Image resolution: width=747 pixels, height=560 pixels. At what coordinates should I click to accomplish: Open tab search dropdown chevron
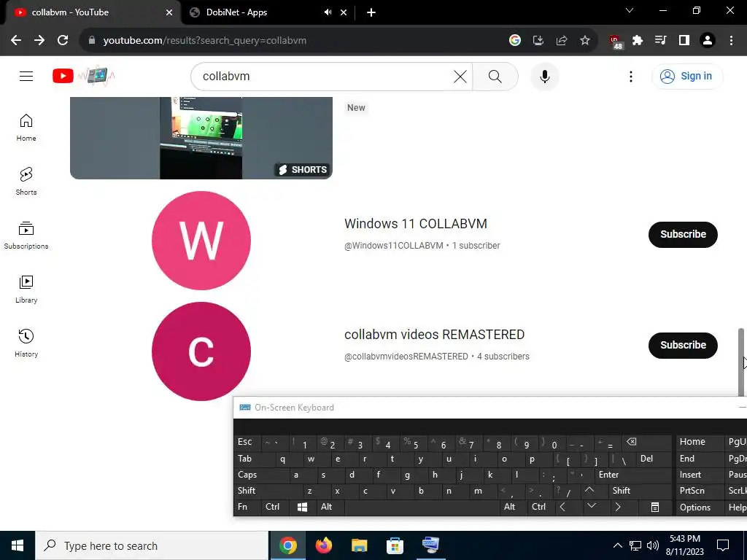(630, 10)
